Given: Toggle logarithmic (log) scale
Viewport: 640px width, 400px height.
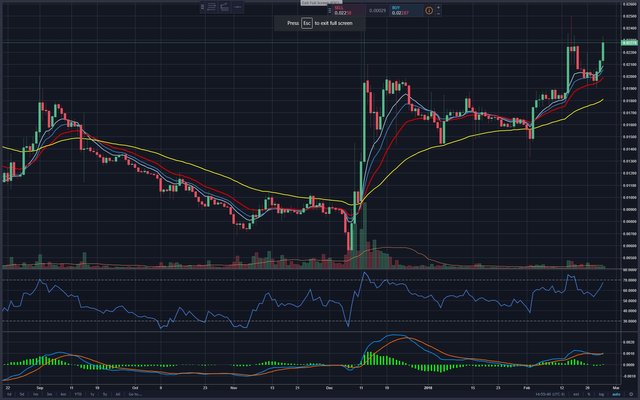Looking at the screenshot, I should click(x=601, y=394).
